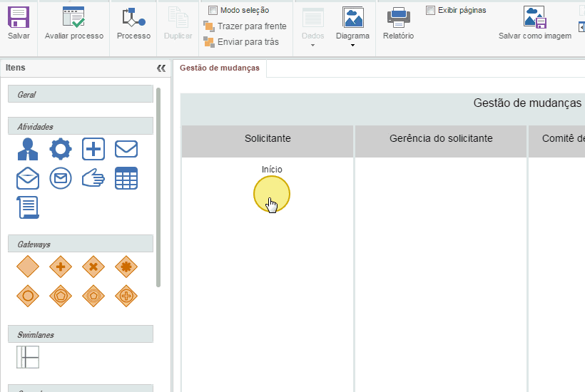The width and height of the screenshot is (585, 392).
Task: Select the user task activity icon
Action: pyautogui.click(x=28, y=149)
